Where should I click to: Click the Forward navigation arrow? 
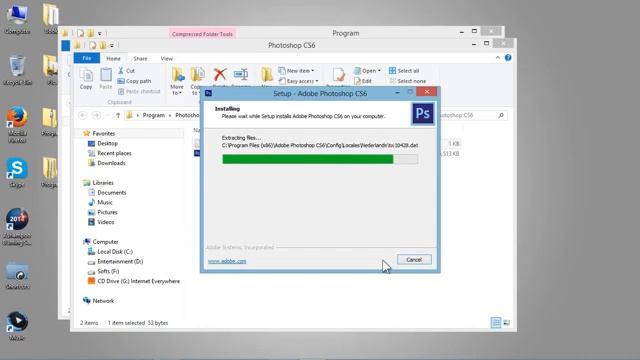click(x=97, y=116)
